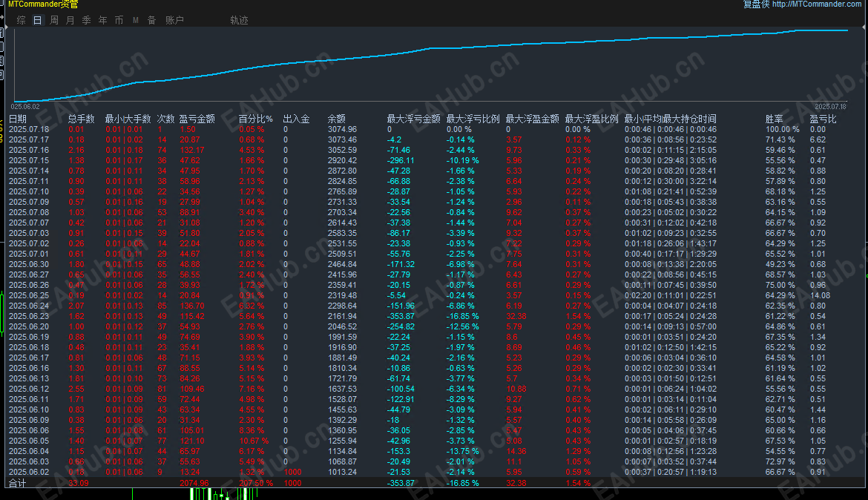
Task: Select the 2025.07.18 date row cell
Action: pyautogui.click(x=29, y=130)
